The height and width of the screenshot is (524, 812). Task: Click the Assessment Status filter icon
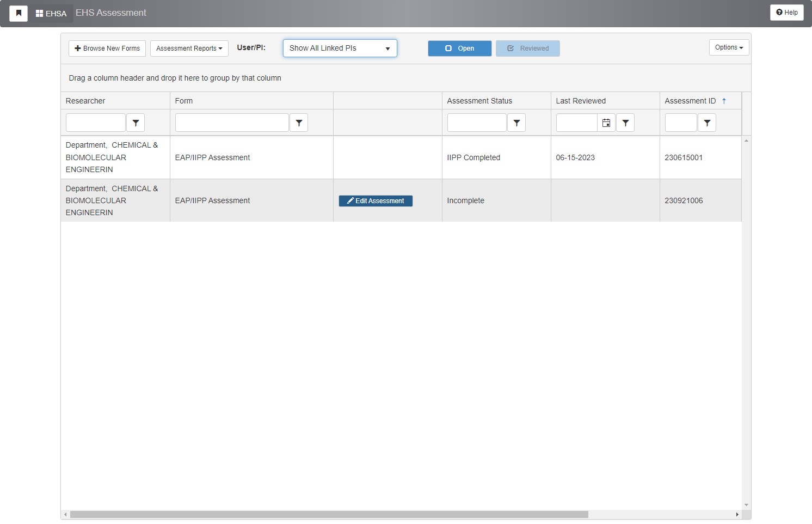[516, 123]
